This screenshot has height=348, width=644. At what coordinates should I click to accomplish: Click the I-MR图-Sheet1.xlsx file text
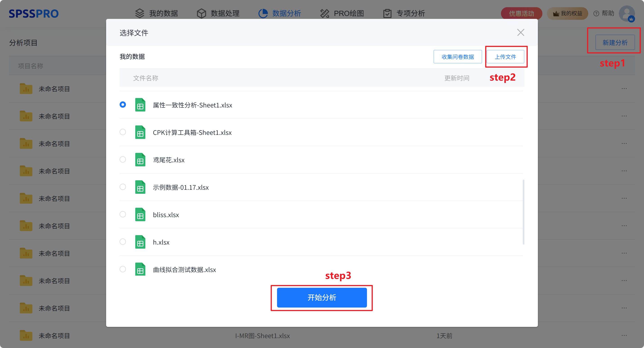click(262, 336)
